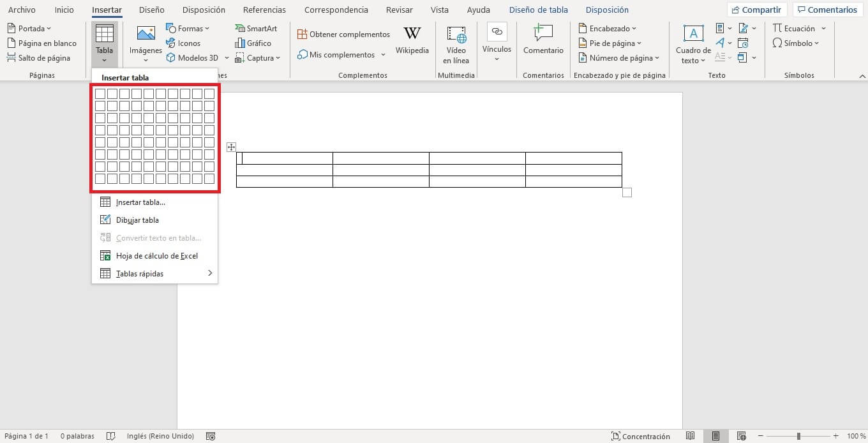Expand the Vínculos links menu

point(497,44)
